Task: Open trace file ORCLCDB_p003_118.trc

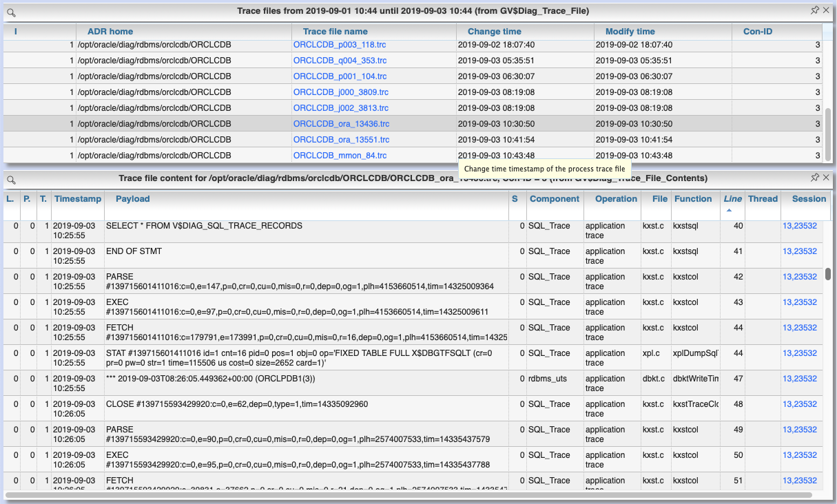Action: pyautogui.click(x=339, y=44)
